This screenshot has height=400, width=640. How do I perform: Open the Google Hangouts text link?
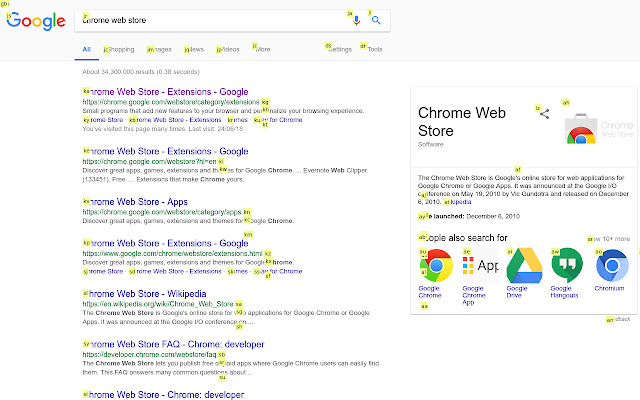(x=564, y=292)
